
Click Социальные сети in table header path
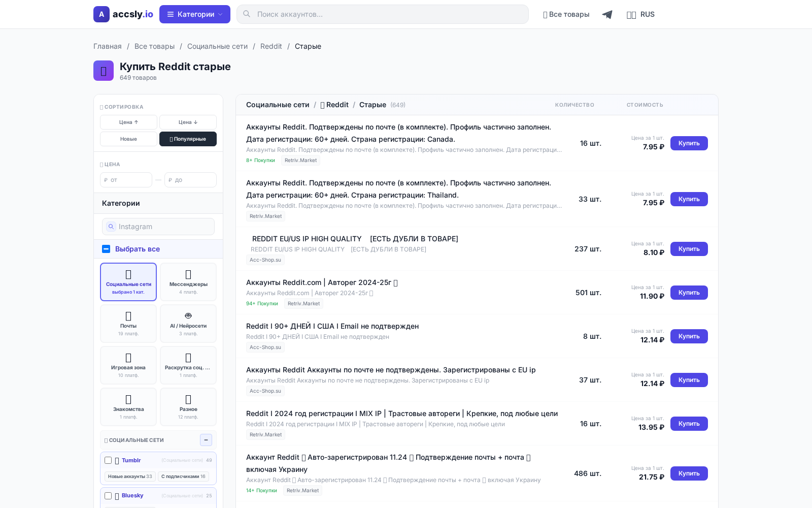(x=278, y=105)
